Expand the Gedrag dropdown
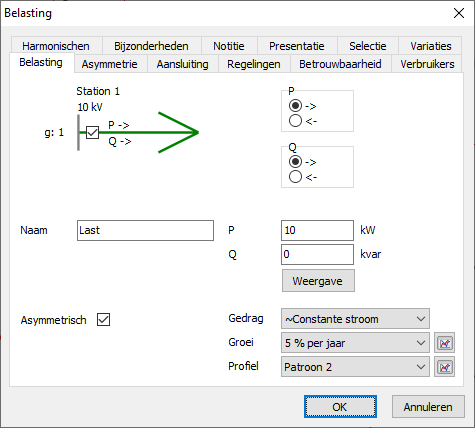 point(355,319)
